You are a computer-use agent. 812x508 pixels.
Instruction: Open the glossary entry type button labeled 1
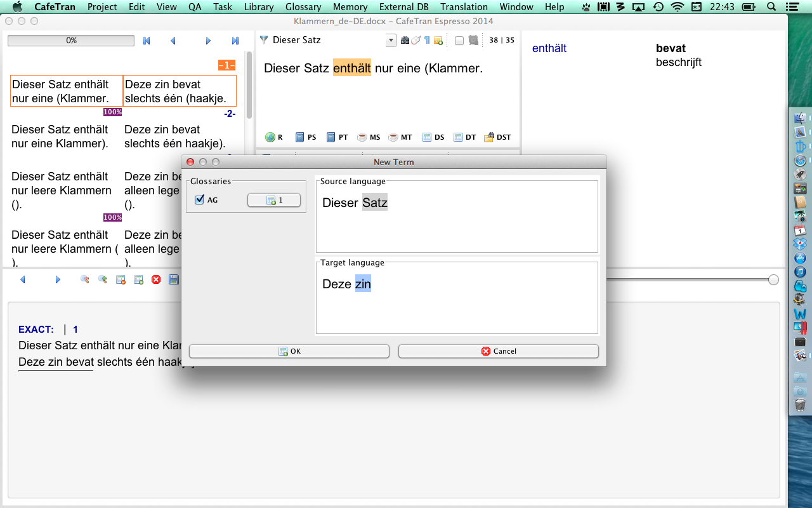pos(273,200)
